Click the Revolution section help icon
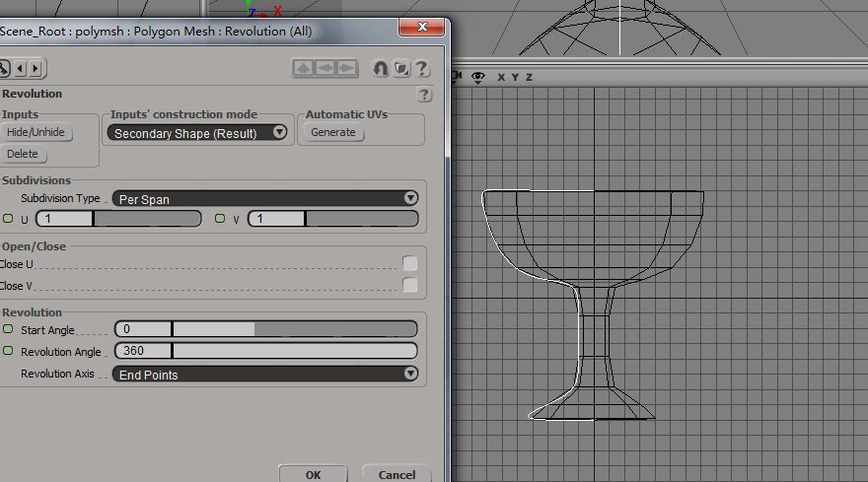Viewport: 868px width, 482px height. tap(424, 95)
